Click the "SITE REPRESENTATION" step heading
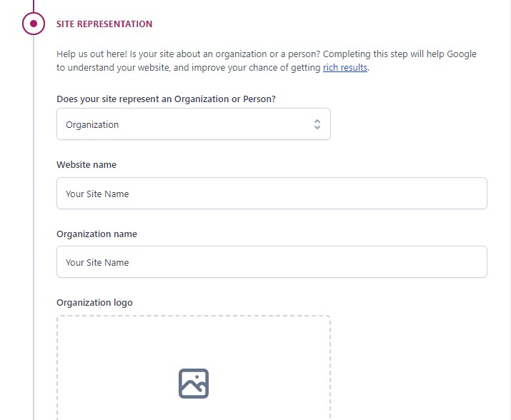The height and width of the screenshot is (420, 511). tap(104, 24)
